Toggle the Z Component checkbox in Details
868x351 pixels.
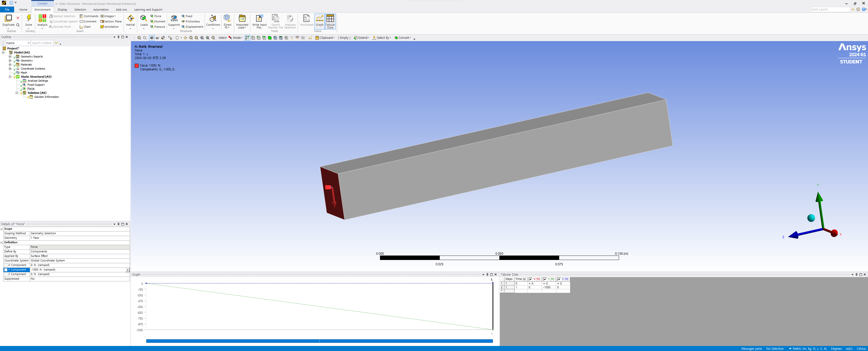(6, 275)
